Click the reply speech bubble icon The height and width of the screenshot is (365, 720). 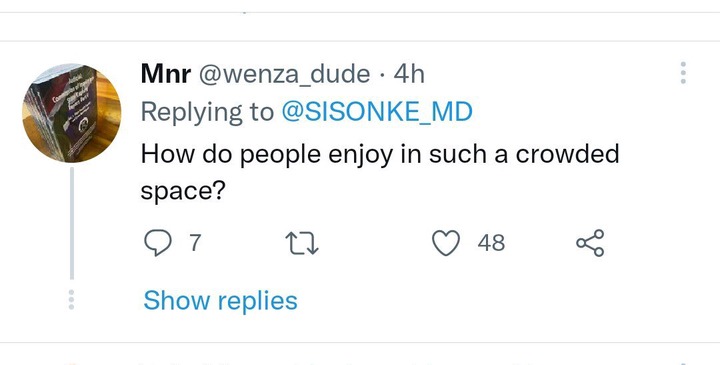point(158,243)
